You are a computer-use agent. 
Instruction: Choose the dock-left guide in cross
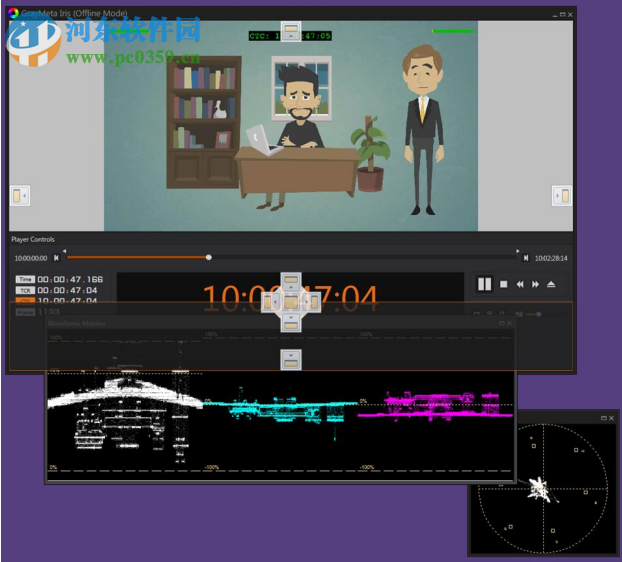coord(270,302)
